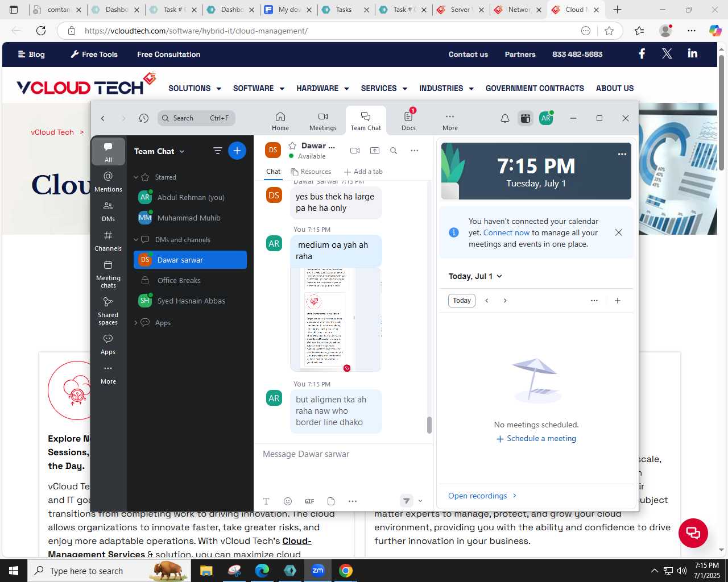Open the shared document image thumbnail
Image resolution: width=728 pixels, height=582 pixels.
(336, 319)
